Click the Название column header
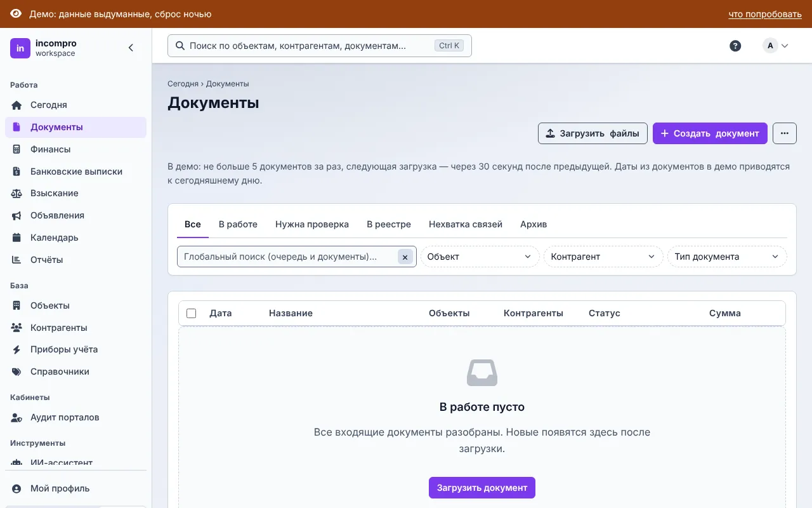The height and width of the screenshot is (508, 812). [x=291, y=313]
